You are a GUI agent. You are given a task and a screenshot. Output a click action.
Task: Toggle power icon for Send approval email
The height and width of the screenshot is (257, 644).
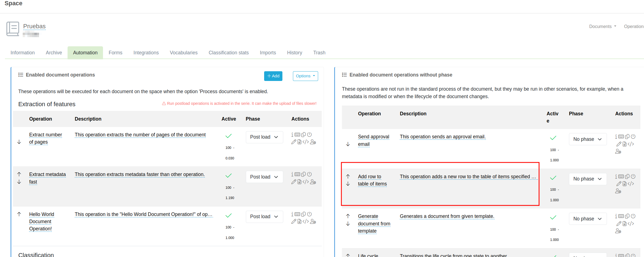[633, 137]
